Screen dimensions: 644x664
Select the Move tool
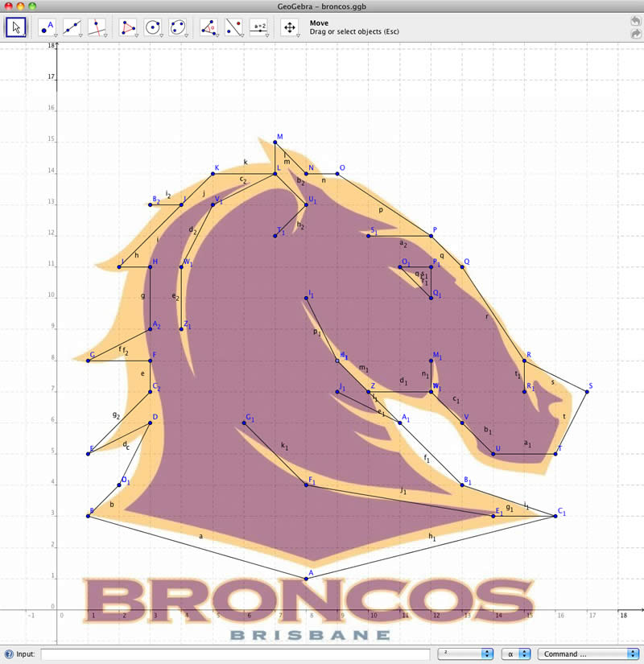(16, 27)
